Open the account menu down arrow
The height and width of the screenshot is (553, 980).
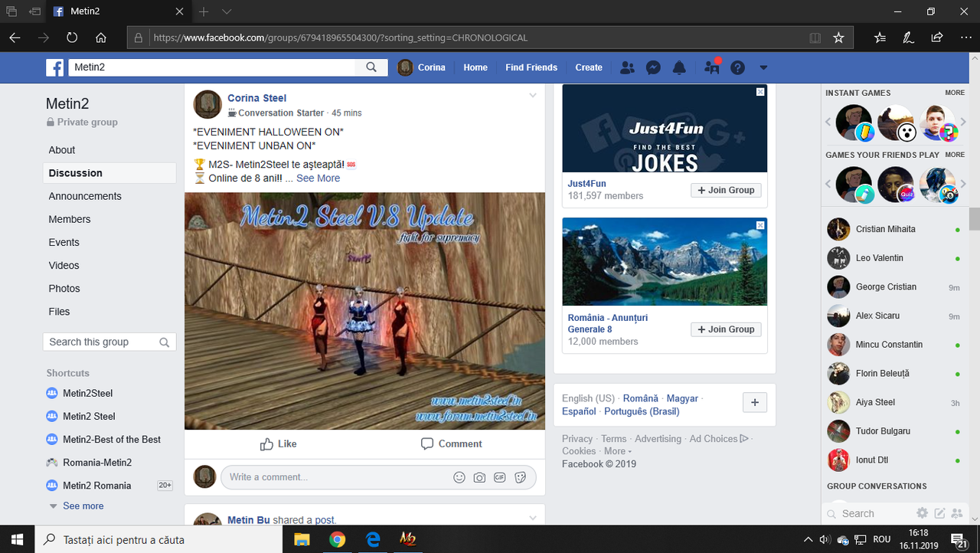point(763,67)
